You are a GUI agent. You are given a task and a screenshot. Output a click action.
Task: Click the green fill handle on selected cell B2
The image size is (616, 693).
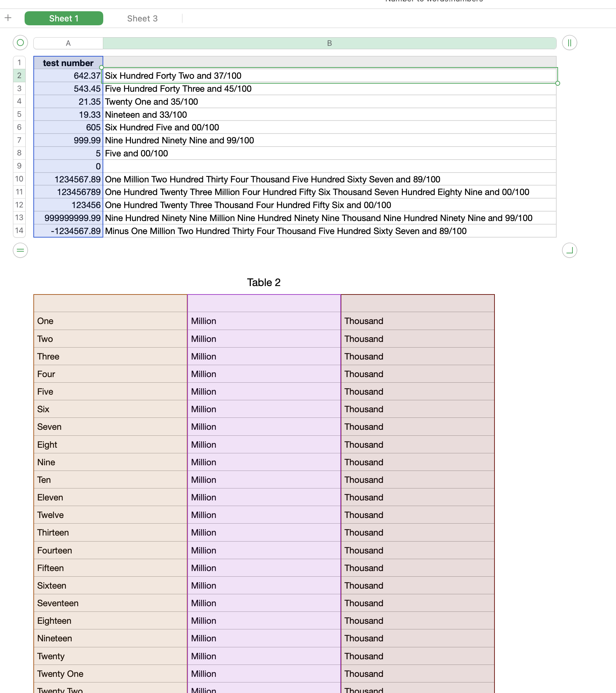(x=558, y=83)
